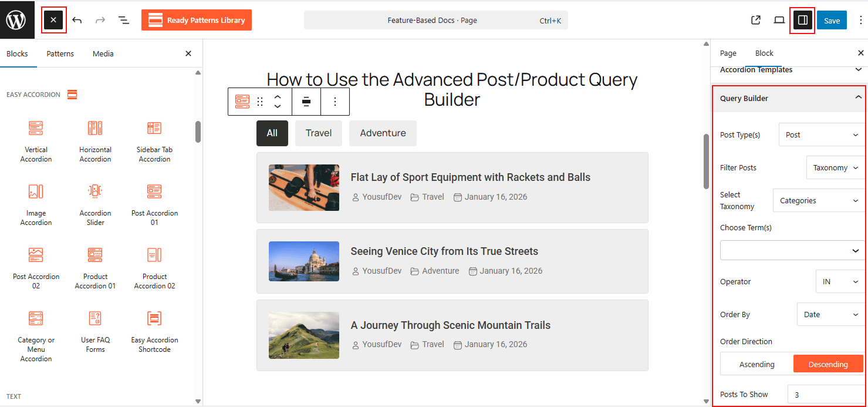Click the preview in new tab icon
Image resolution: width=868 pixels, height=407 pixels.
755,19
